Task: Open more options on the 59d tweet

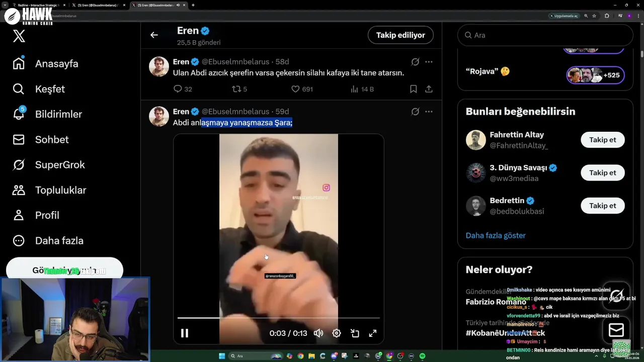Action: coord(429,112)
